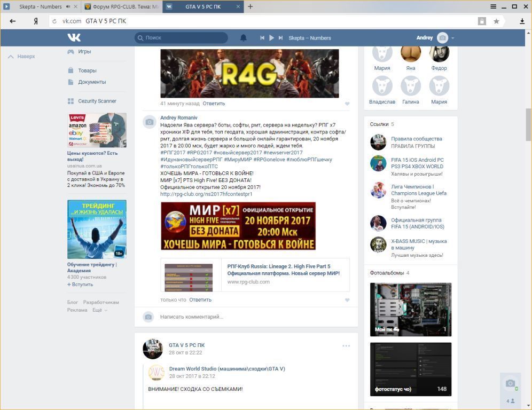Screen dimensions: 532x410
Task: Open member Федор avatar
Action: tap(439, 54)
